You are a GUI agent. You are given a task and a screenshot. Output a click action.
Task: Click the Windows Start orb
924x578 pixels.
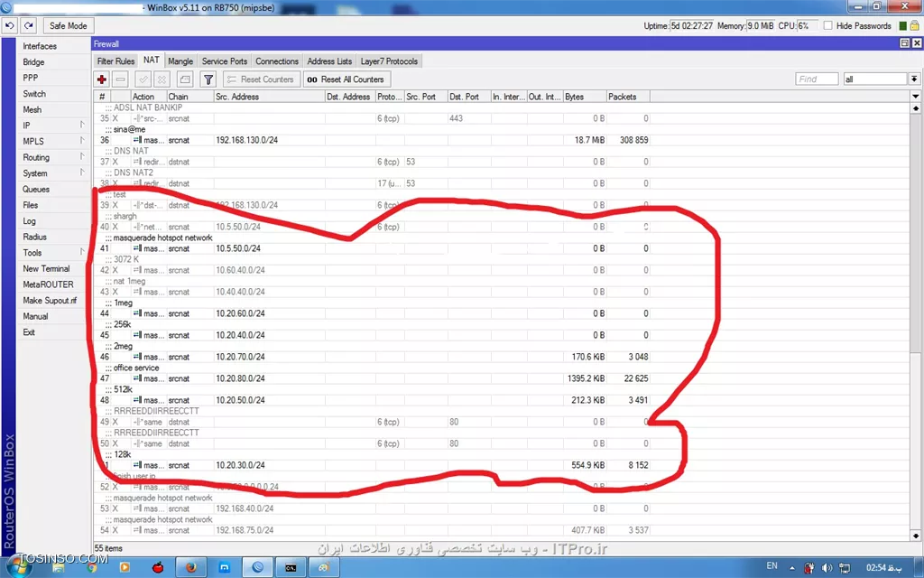(x=18, y=568)
